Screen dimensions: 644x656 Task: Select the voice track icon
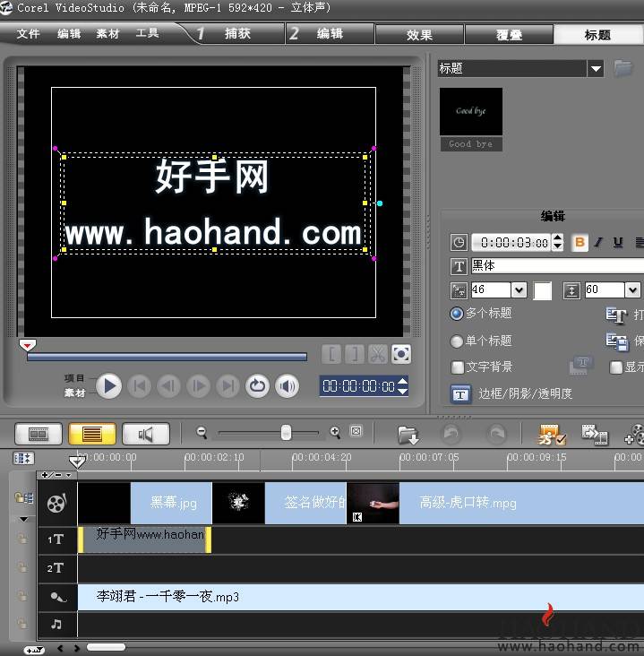[58, 597]
